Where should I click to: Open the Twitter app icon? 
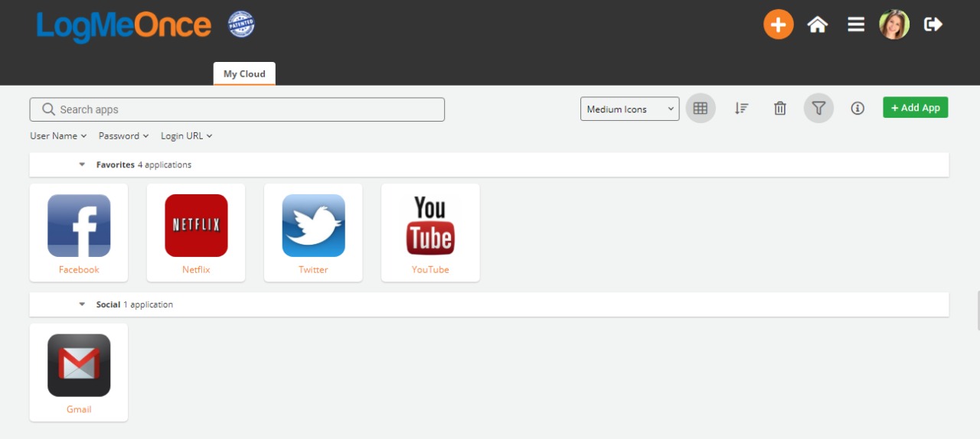coord(313,226)
